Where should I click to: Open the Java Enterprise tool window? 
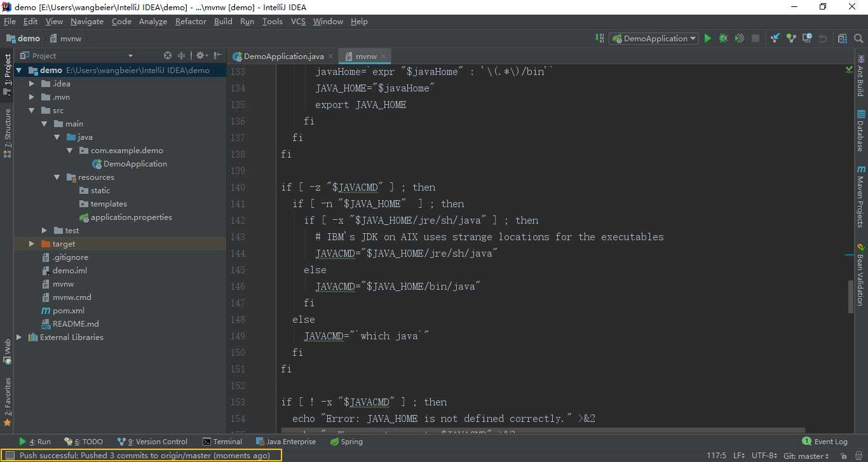285,442
